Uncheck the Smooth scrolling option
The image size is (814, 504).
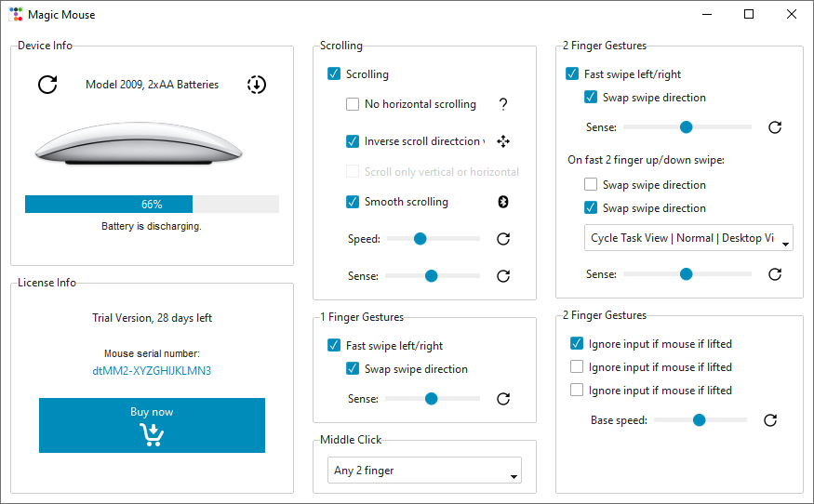(x=353, y=202)
